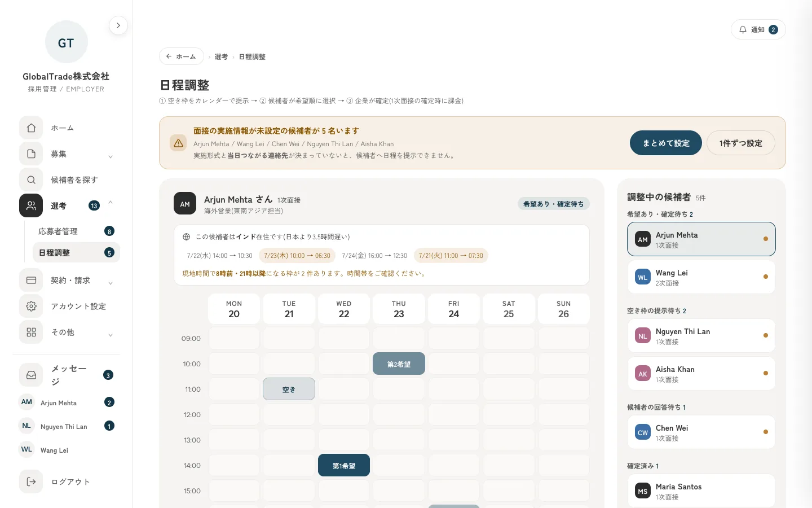This screenshot has height=508, width=812.
Task: Click the WL avatar on Wang Lei's candidate card
Action: (x=643, y=278)
